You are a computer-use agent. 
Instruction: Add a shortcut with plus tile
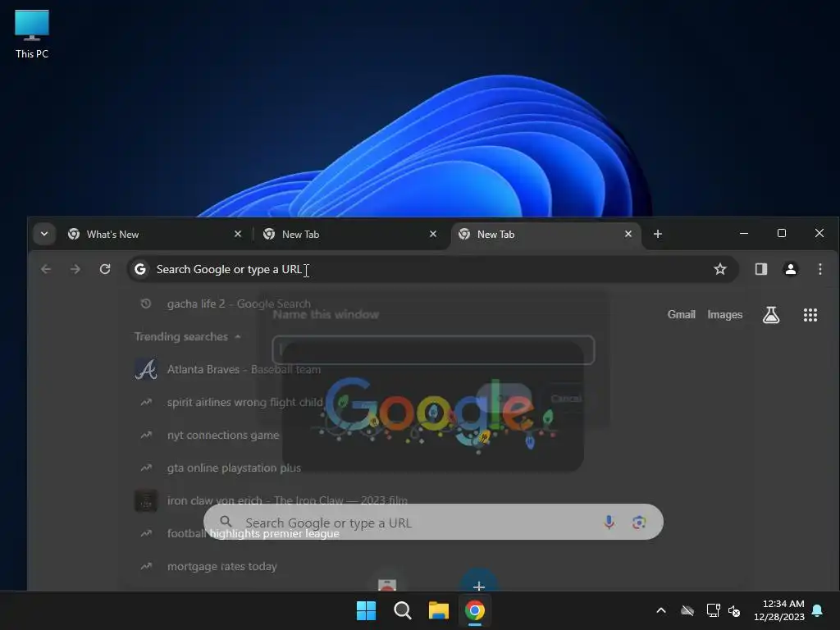point(479,584)
